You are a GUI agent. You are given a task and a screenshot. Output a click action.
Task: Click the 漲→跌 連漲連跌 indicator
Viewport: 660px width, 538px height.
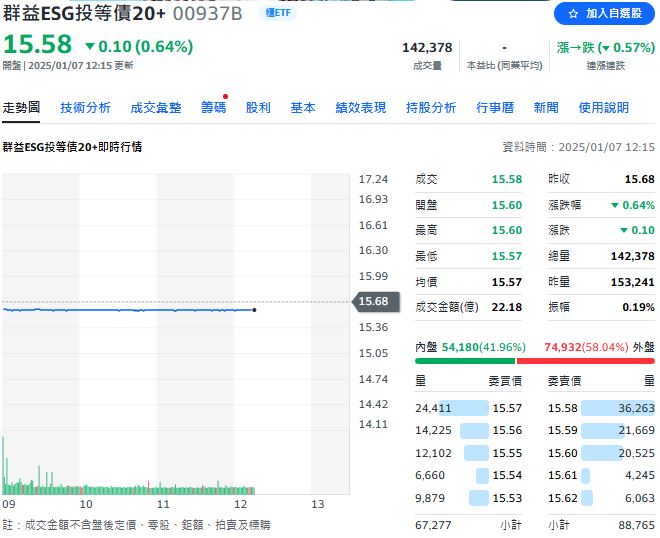coord(606,48)
